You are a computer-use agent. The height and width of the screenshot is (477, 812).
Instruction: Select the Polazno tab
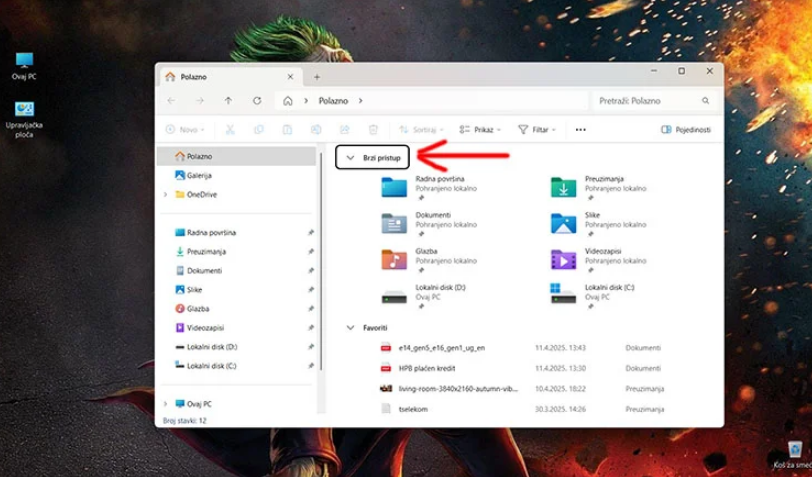coord(229,77)
